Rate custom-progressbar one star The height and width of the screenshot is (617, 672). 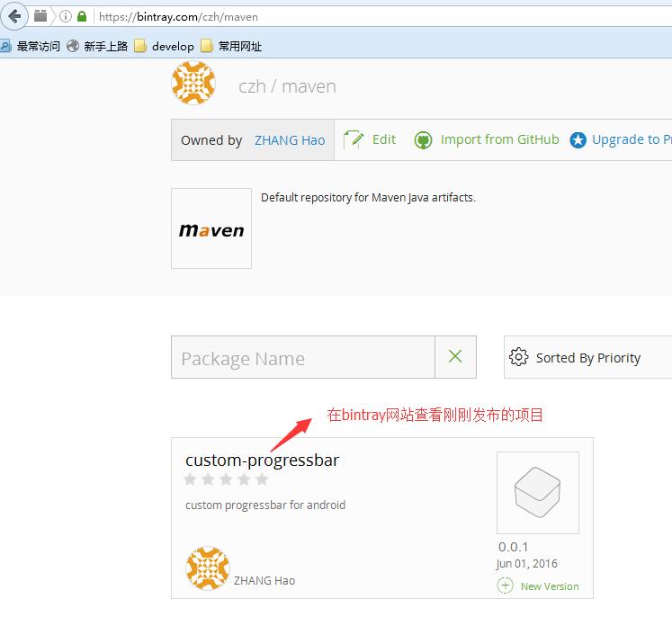pos(190,479)
